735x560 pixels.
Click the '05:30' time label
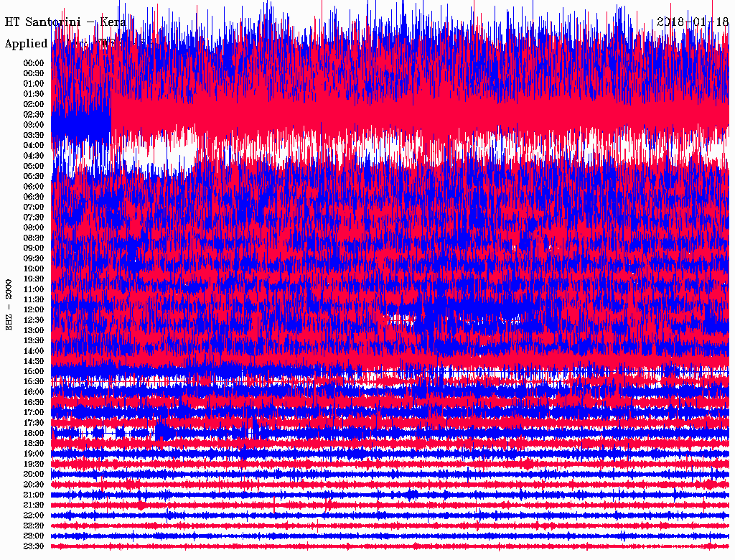(34, 177)
